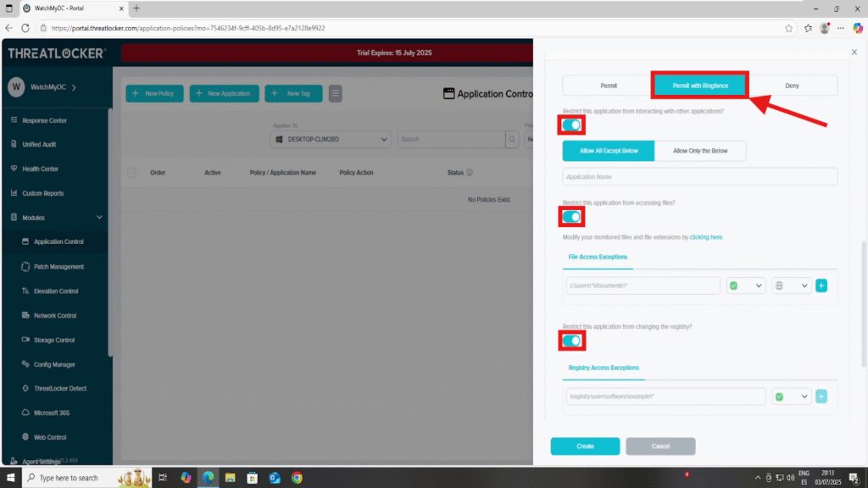
Task: Expand the WatchMyDC organization chevron
Action: (x=75, y=87)
